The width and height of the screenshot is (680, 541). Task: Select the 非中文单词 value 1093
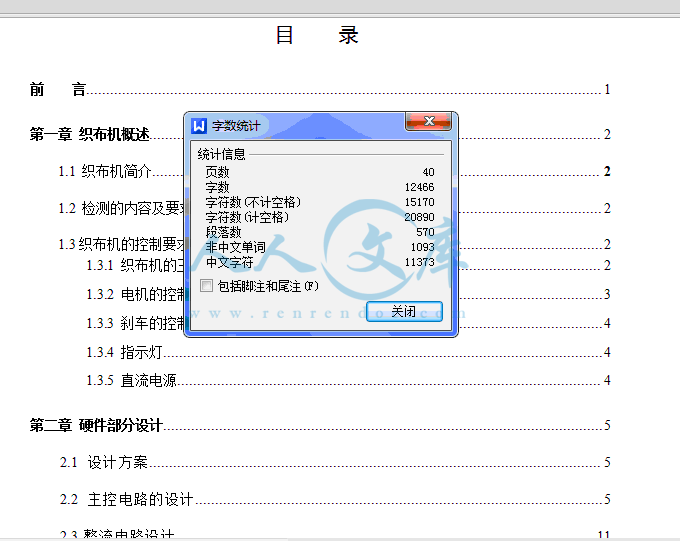[x=422, y=247]
